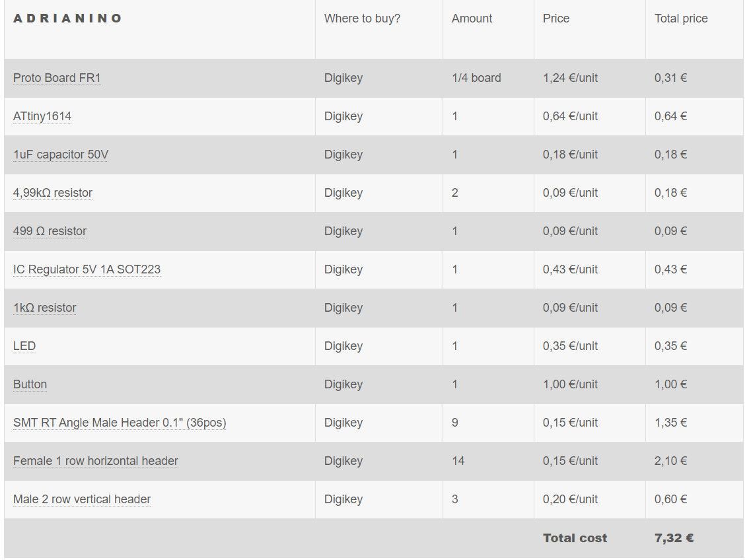751x560 pixels.
Task: Click the ADRIANINO table heading
Action: (x=67, y=18)
